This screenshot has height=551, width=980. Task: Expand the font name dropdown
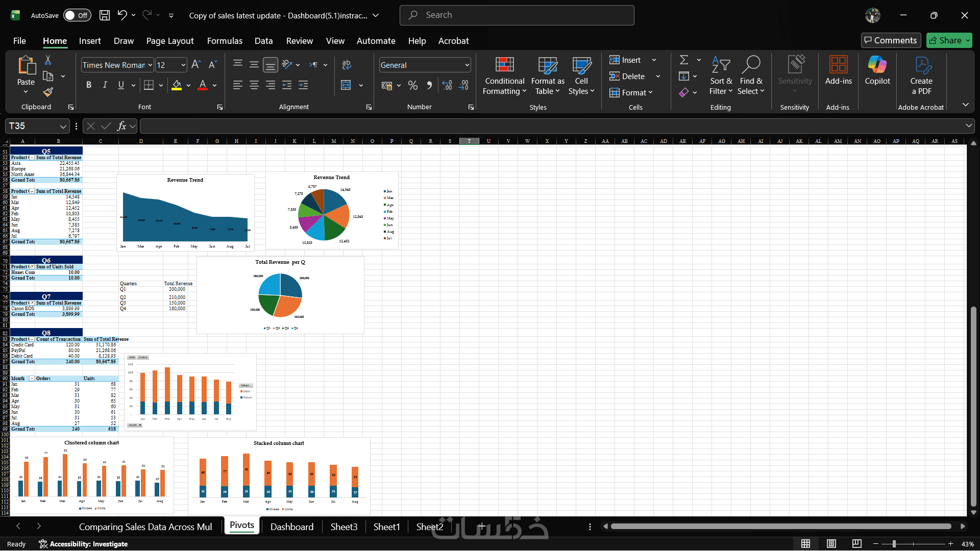[150, 65]
